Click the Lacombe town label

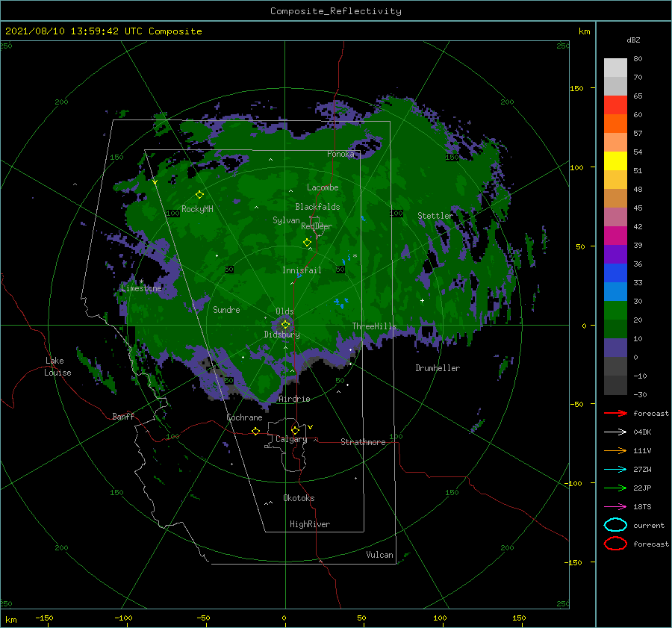[323, 187]
